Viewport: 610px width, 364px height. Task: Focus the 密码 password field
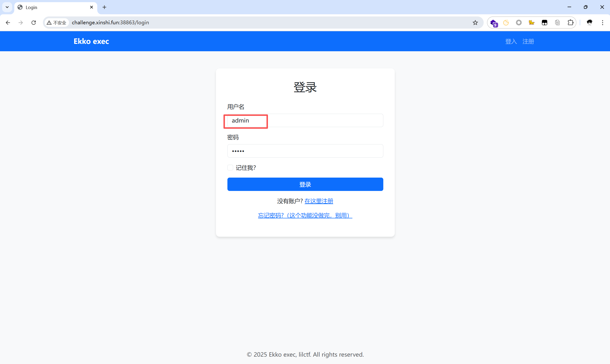[x=305, y=151]
